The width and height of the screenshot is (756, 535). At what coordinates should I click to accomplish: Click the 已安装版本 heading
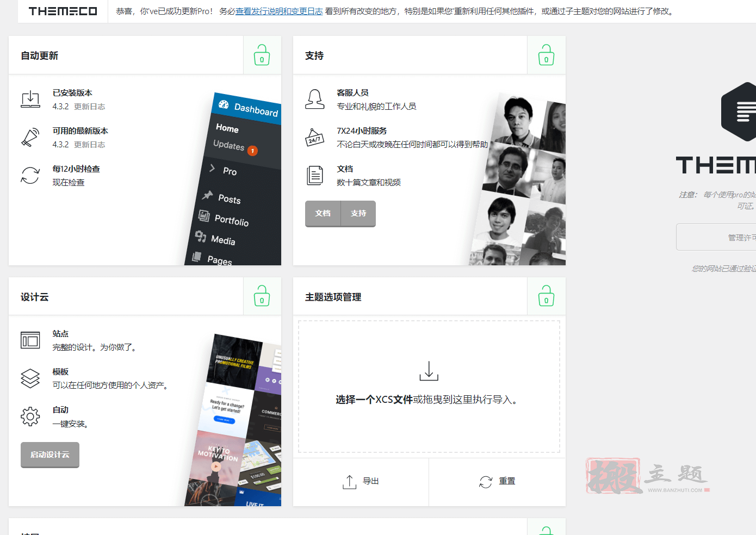pyautogui.click(x=72, y=93)
